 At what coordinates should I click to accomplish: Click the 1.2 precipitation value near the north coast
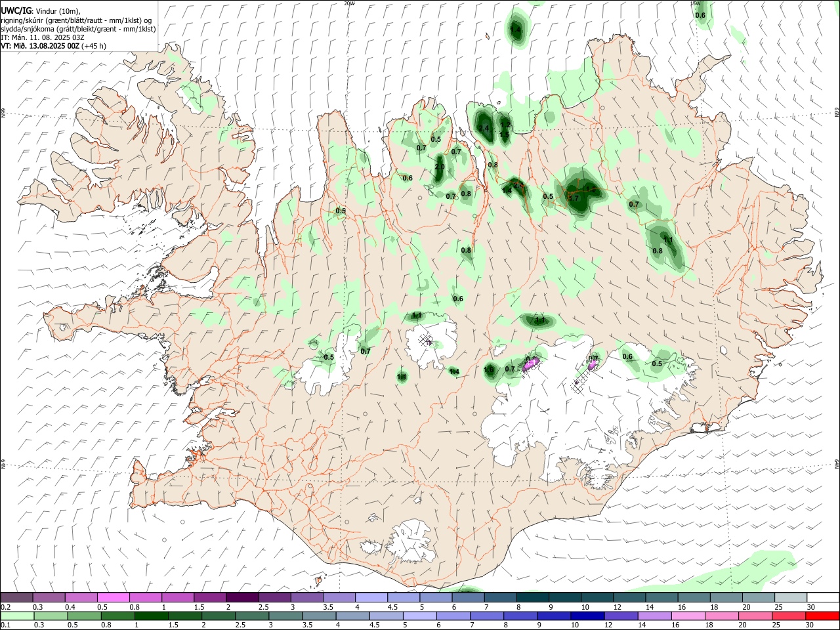click(505, 125)
